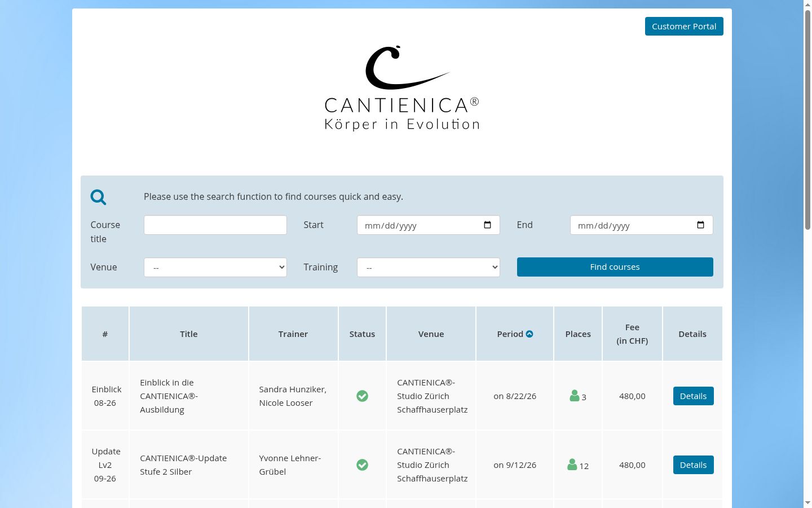Image resolution: width=812 pixels, height=508 pixels.
Task: Click the Trainer column header
Action: [293, 334]
